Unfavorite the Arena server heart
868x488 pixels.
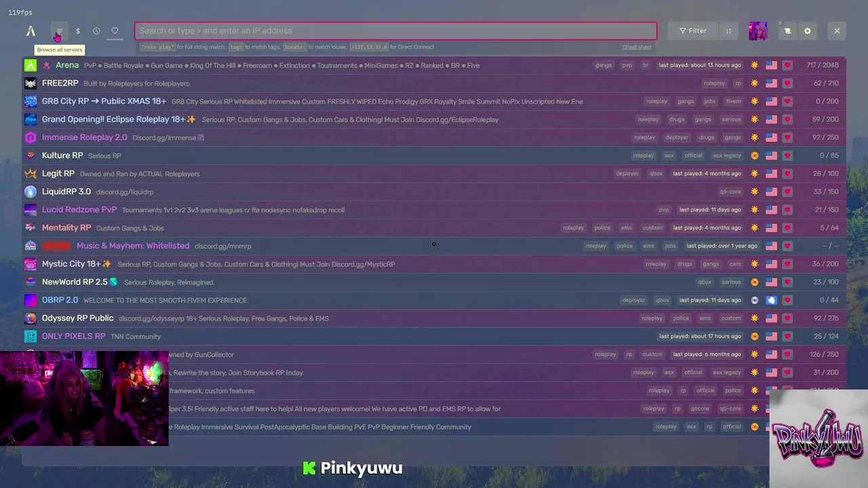(787, 65)
